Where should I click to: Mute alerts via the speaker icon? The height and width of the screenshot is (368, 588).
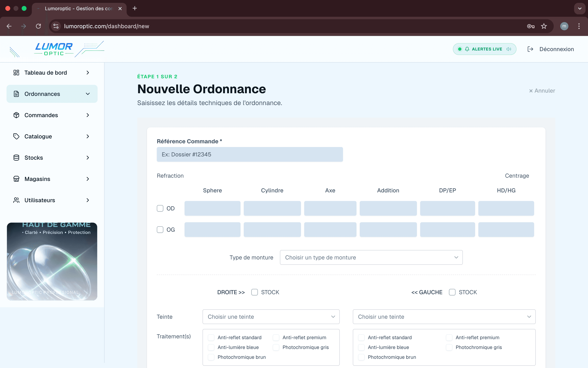point(509,49)
